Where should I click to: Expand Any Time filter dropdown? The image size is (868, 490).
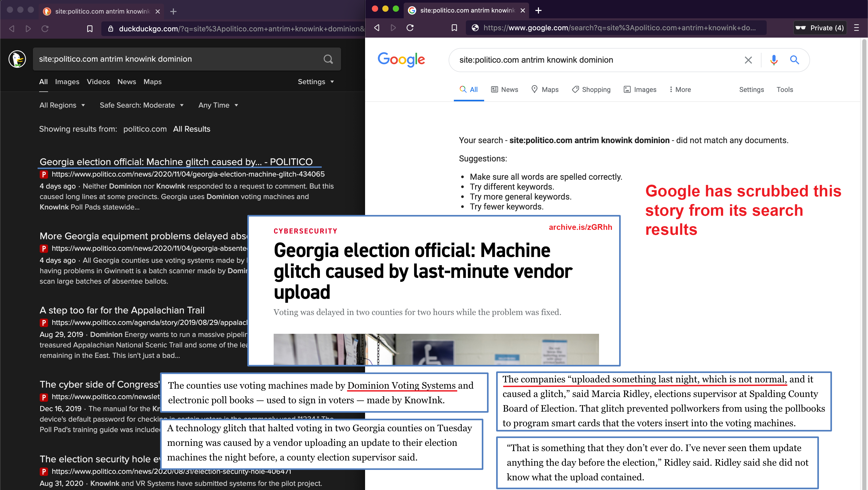coord(218,105)
